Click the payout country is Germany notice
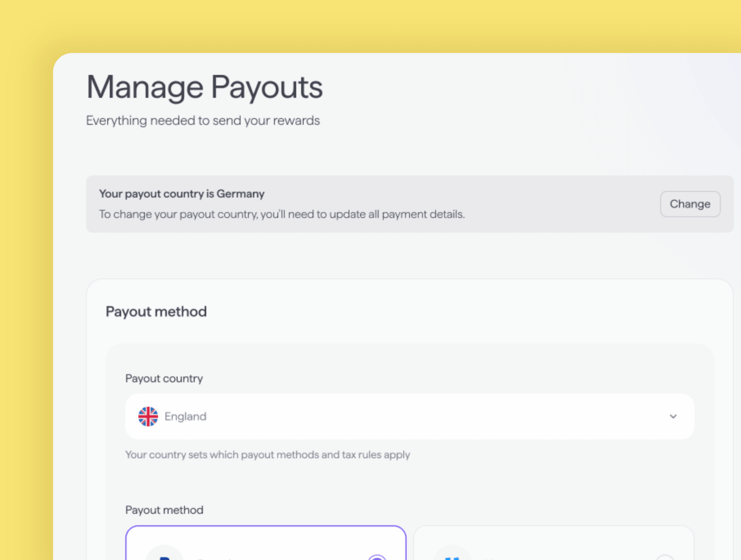 click(182, 194)
